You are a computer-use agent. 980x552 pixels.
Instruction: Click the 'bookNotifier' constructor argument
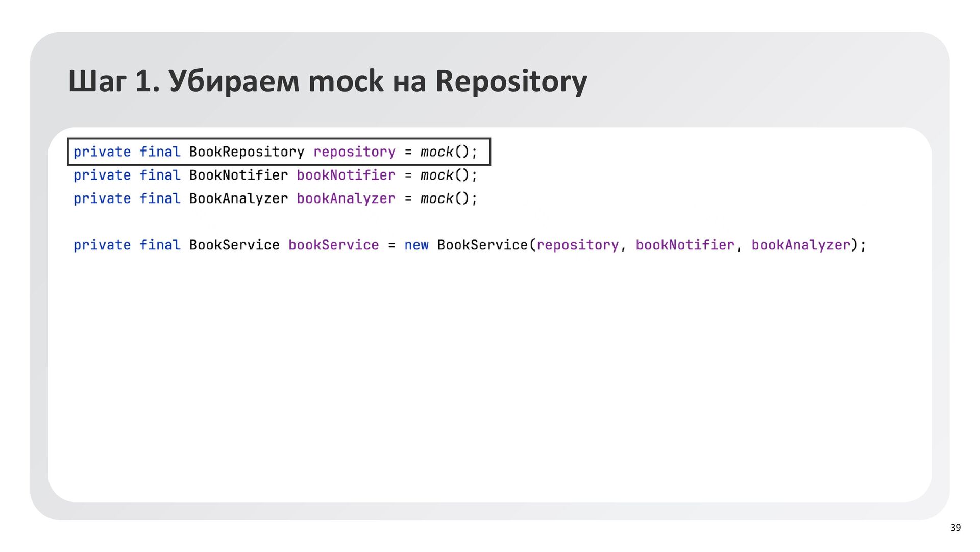click(685, 245)
